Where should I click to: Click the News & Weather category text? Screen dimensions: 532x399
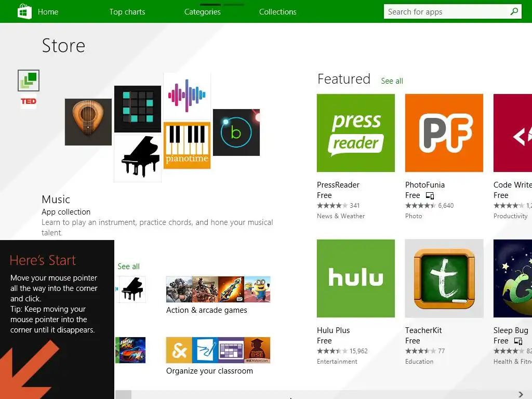click(341, 216)
